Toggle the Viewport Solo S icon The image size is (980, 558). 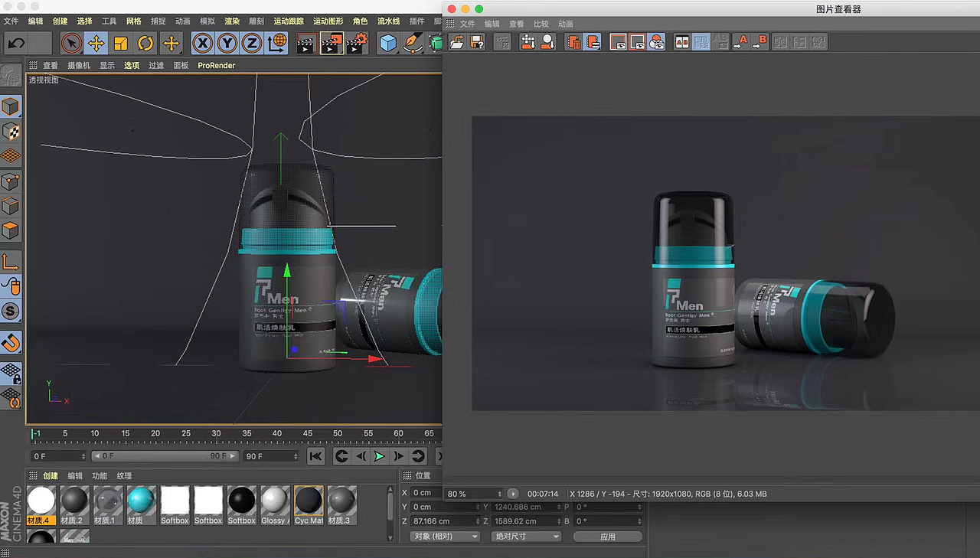click(x=11, y=311)
